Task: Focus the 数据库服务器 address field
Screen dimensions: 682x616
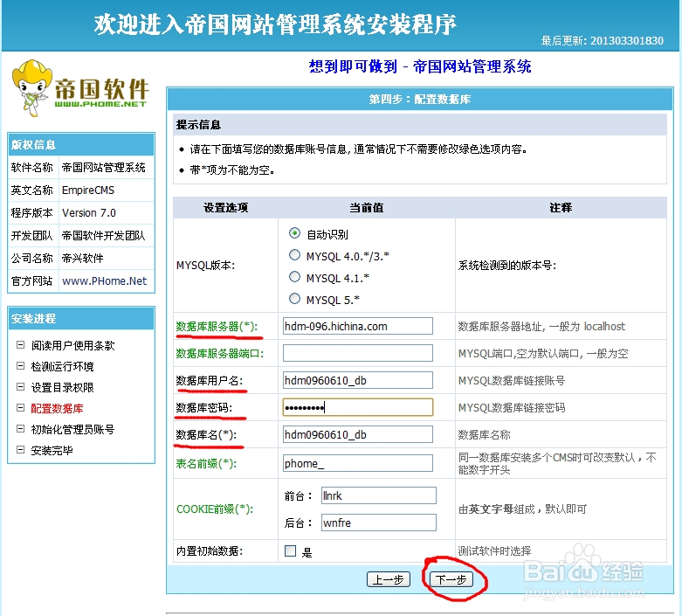Action: click(x=357, y=326)
